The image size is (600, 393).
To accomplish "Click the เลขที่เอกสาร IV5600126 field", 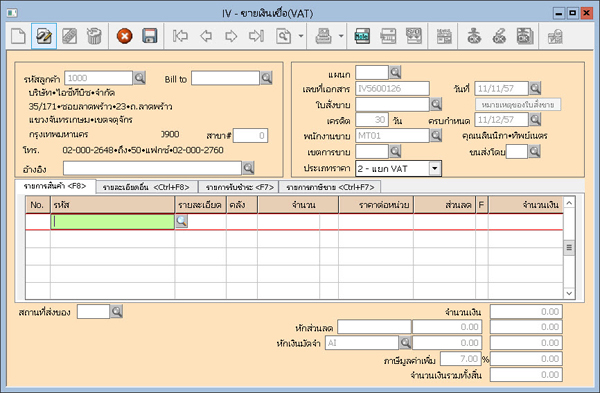I will point(392,88).
